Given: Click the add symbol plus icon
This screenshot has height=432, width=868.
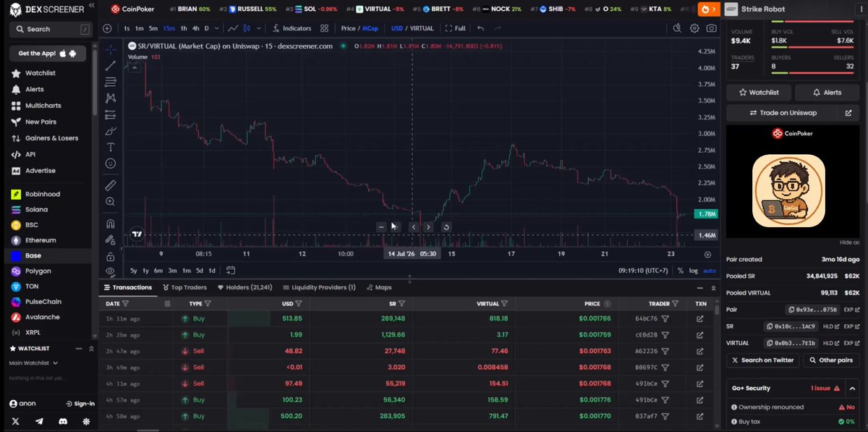Looking at the screenshot, I should coord(107,28).
